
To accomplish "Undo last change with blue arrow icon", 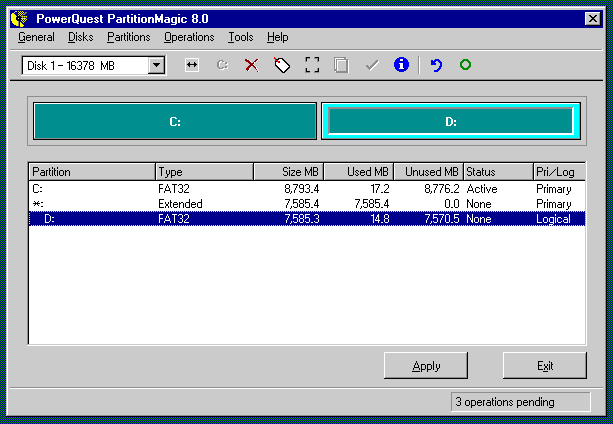I will (436, 65).
